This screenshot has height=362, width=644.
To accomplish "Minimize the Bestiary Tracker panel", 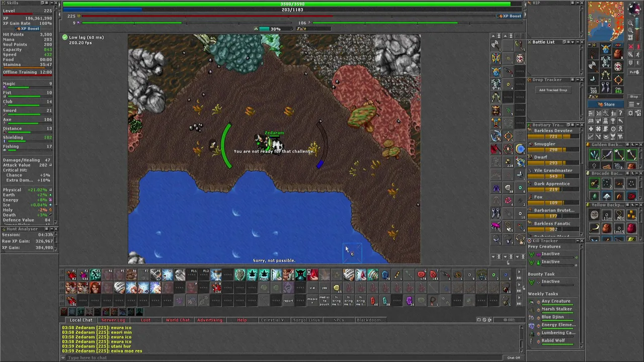I will (x=578, y=125).
